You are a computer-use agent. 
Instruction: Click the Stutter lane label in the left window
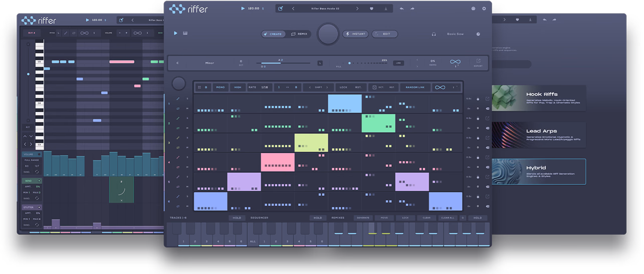pos(29,207)
